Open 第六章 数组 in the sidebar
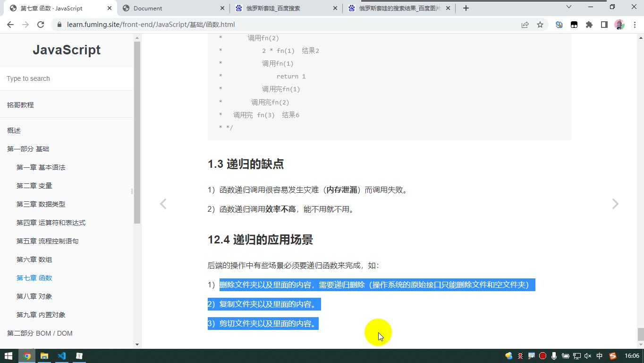This screenshot has height=363, width=644. [34, 259]
